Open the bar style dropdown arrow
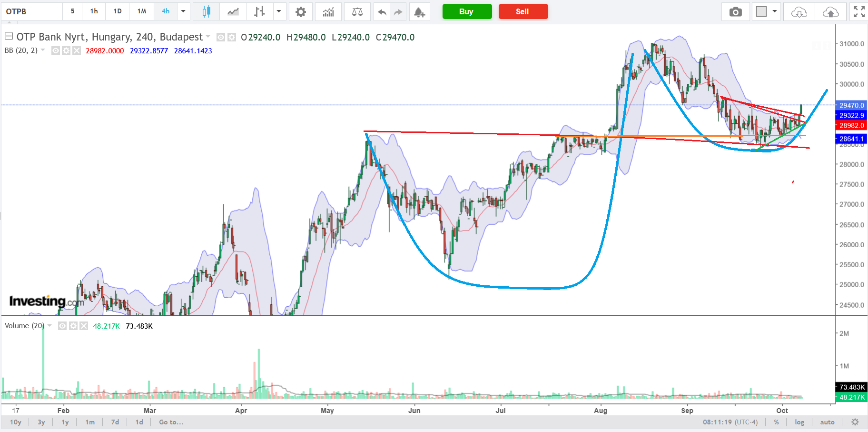 coord(279,11)
